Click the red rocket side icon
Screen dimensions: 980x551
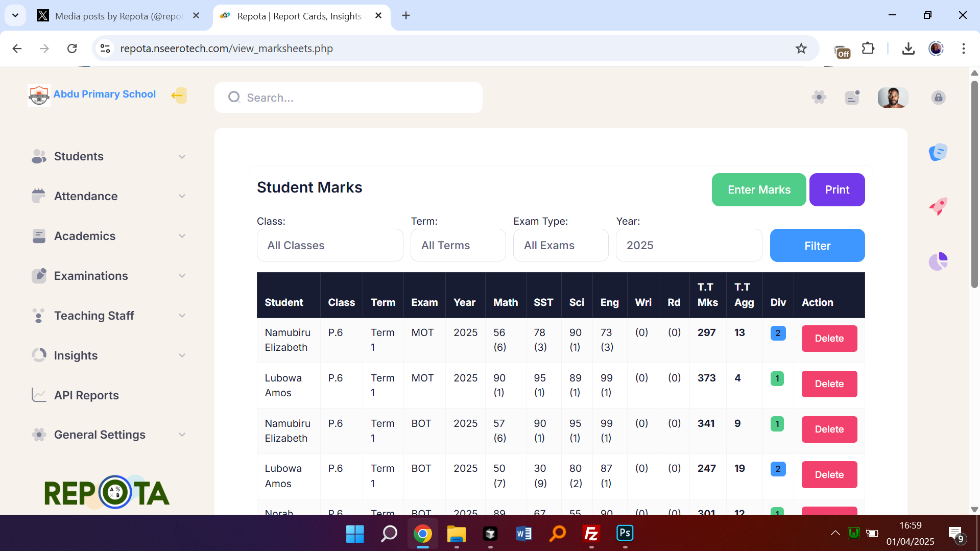[938, 207]
